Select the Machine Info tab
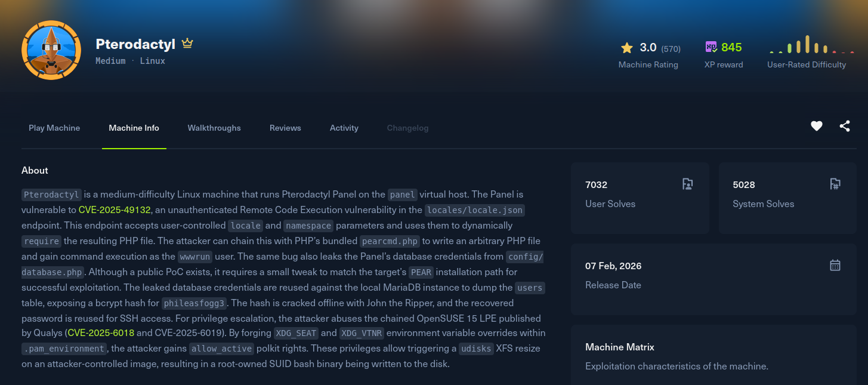Image resolution: width=868 pixels, height=385 pixels. pos(134,128)
